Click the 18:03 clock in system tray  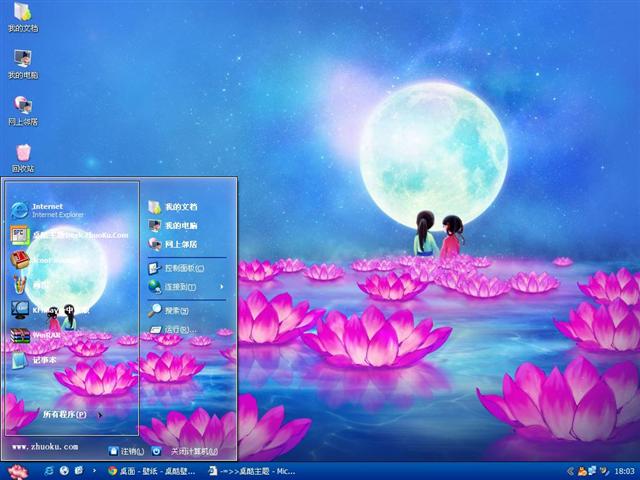624,471
